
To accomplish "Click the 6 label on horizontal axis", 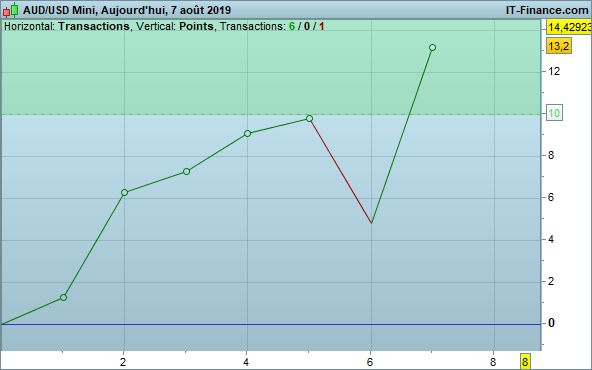I will tap(370, 362).
